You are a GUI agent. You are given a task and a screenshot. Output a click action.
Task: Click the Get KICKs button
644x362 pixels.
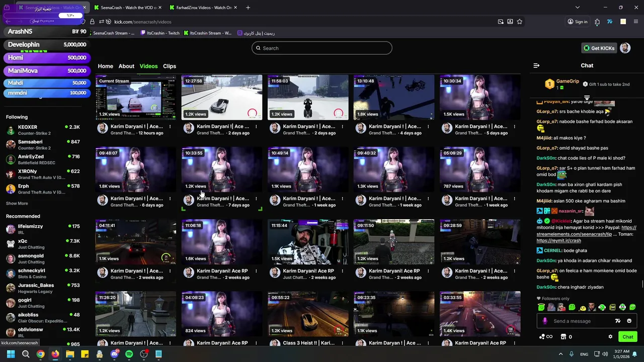[x=599, y=48]
